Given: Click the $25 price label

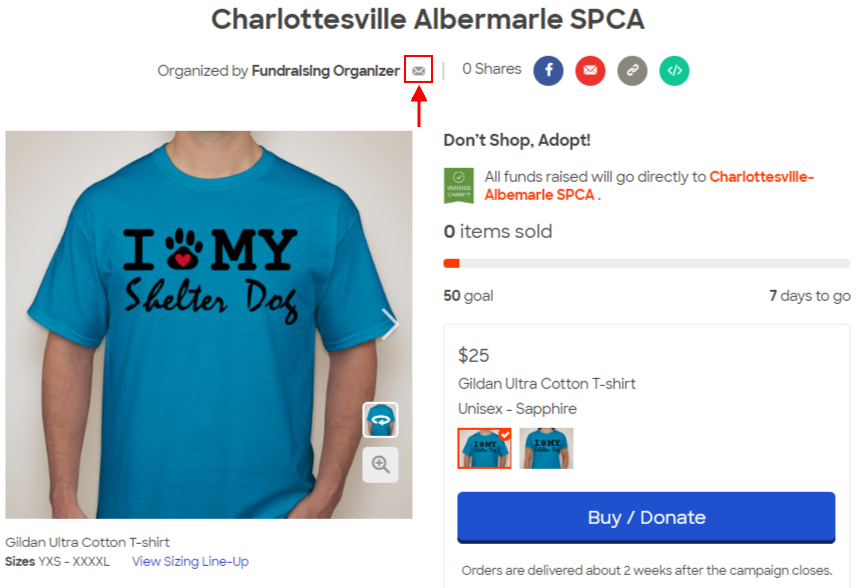Looking at the screenshot, I should coord(473,356).
